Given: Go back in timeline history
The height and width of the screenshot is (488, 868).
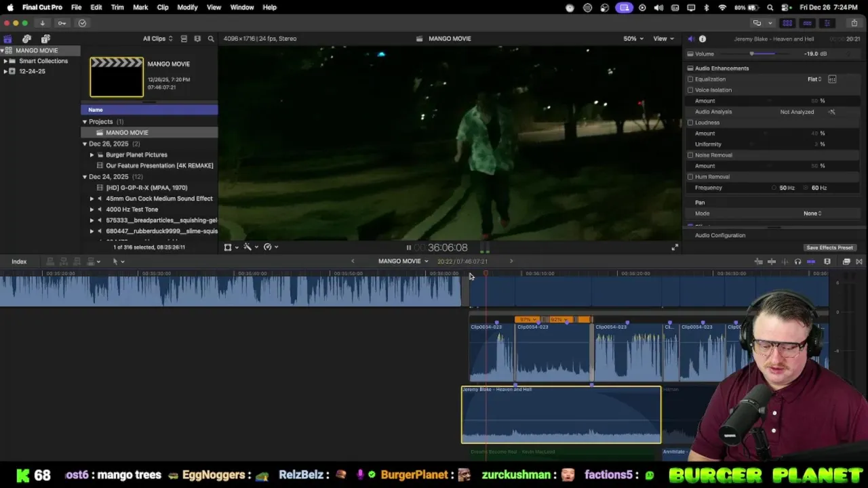Looking at the screenshot, I should [353, 262].
